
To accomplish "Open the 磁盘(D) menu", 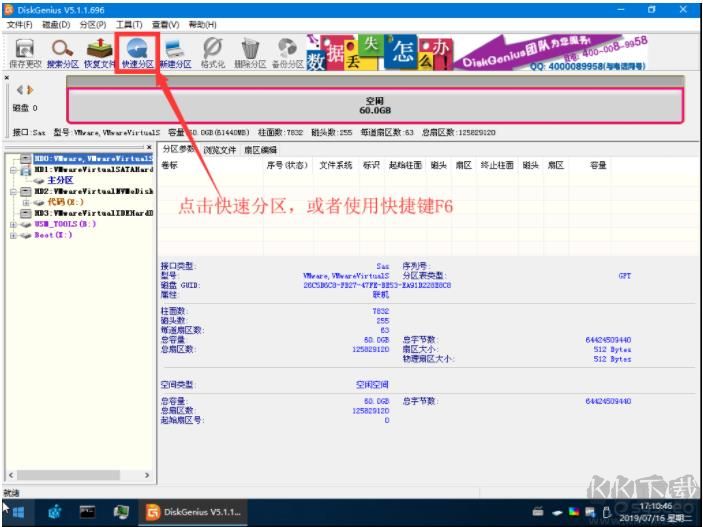I will tap(56, 25).
